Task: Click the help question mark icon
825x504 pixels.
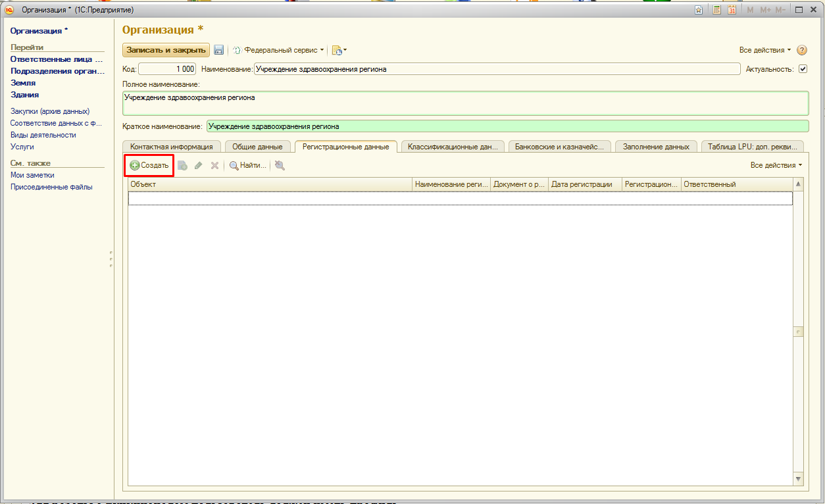Action: click(x=801, y=50)
